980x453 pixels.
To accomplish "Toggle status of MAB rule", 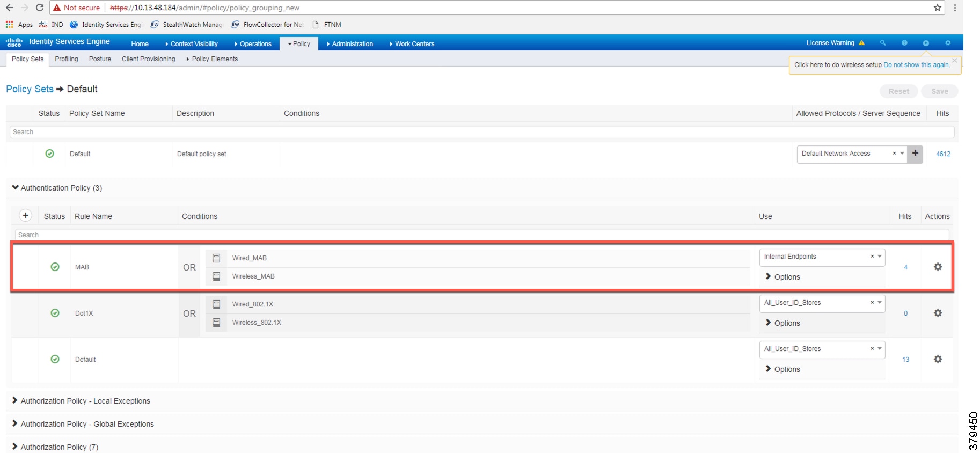I will 55,267.
